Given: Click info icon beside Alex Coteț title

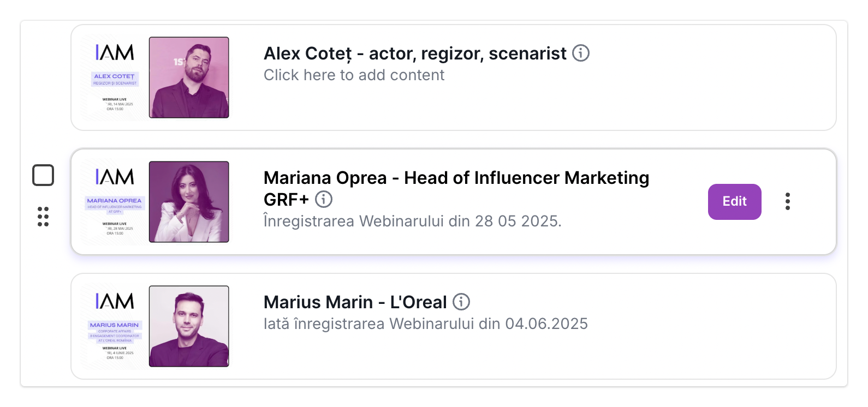Looking at the screenshot, I should [581, 53].
